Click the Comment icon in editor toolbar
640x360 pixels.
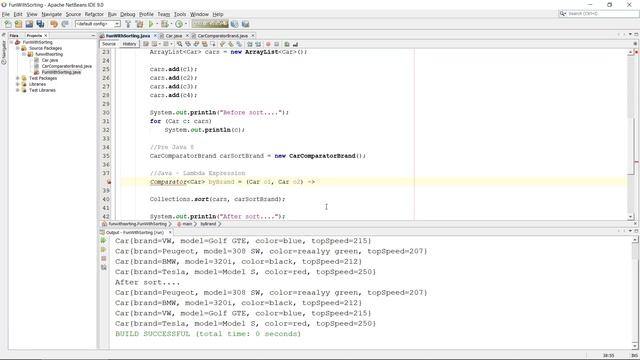[x=287, y=44]
